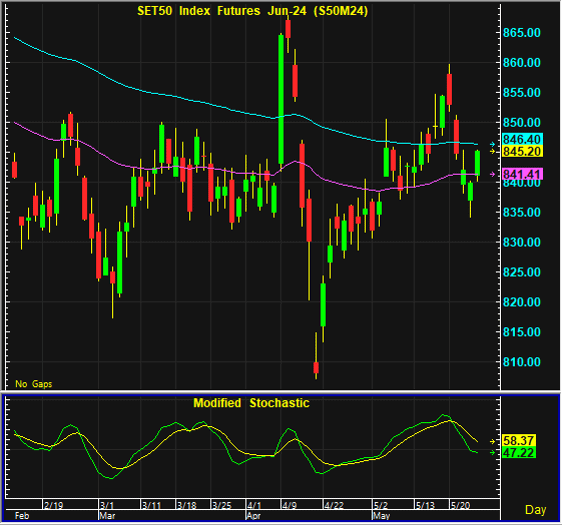562x525 pixels.
Task: Click the magenta 841.41 moving average label
Action: (522, 174)
